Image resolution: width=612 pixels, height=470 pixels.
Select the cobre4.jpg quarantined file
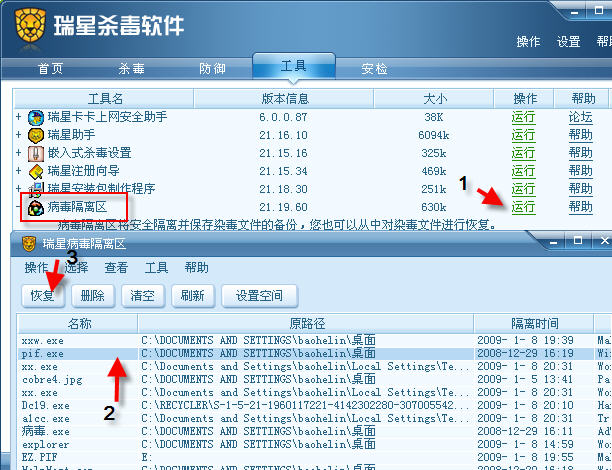tap(52, 379)
